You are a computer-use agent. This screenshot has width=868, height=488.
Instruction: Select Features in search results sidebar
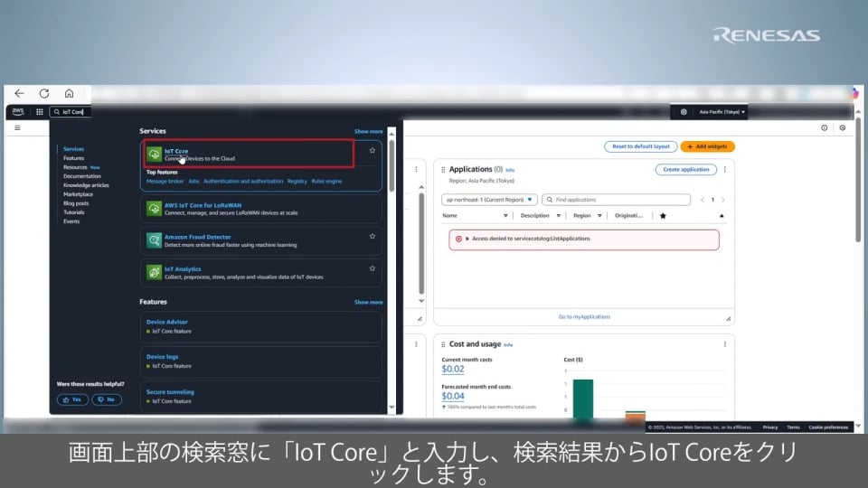[x=73, y=158]
